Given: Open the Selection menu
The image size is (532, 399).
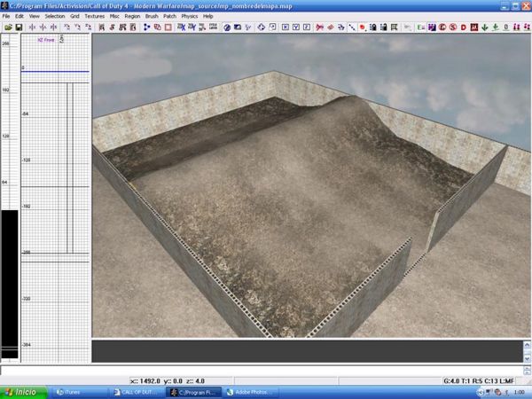Looking at the screenshot, I should [x=55, y=16].
